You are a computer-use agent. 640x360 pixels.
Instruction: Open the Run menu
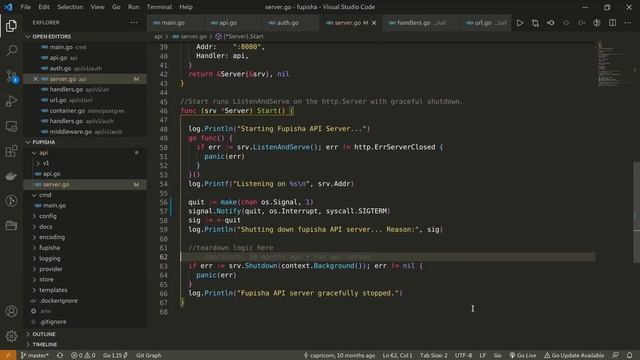133,7
